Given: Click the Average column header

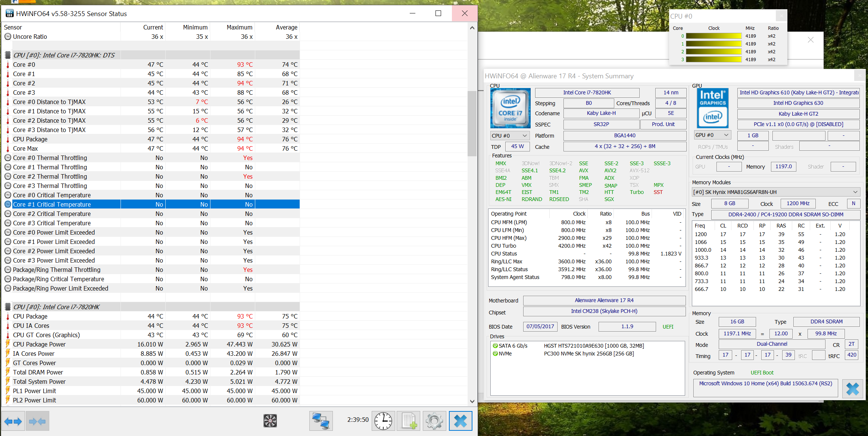Looking at the screenshot, I should click(x=277, y=27).
